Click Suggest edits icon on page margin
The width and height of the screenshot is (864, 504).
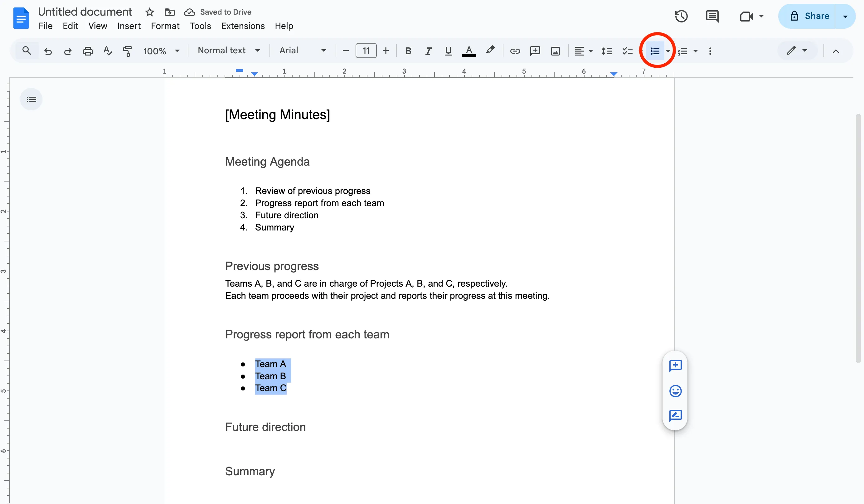coord(675,415)
